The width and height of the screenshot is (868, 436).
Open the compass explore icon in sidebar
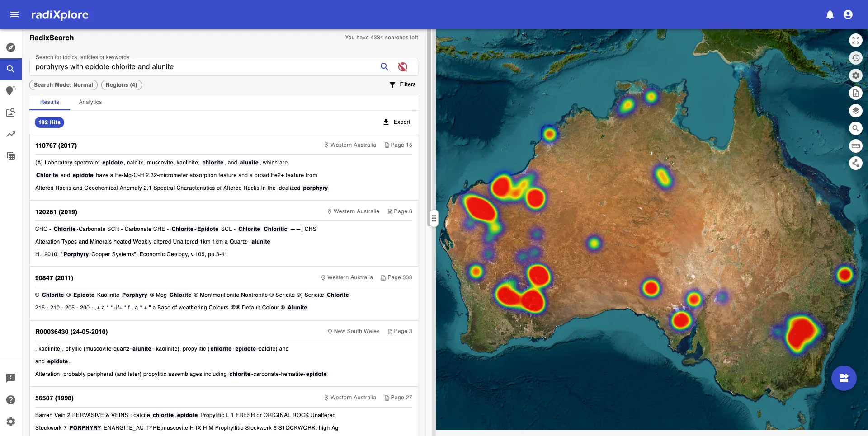click(11, 47)
